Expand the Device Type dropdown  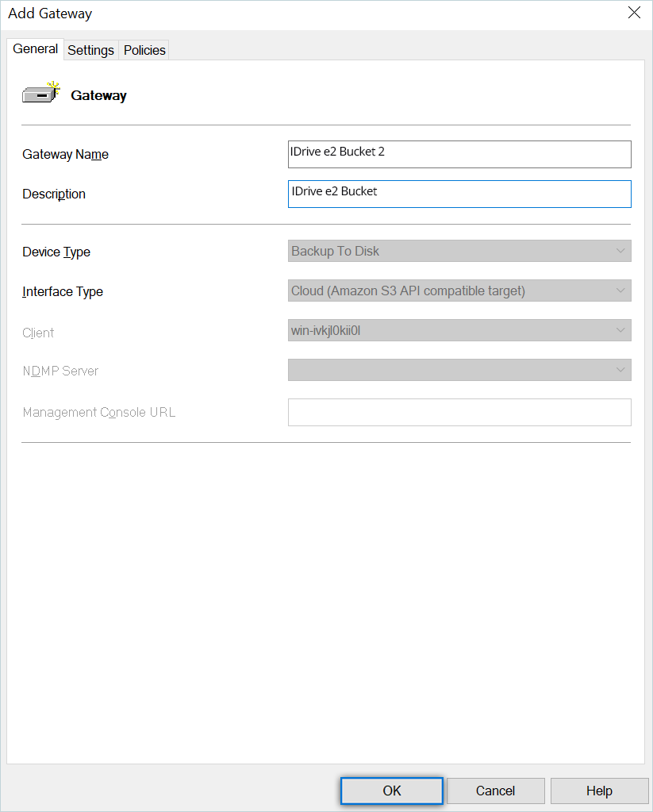click(459, 252)
